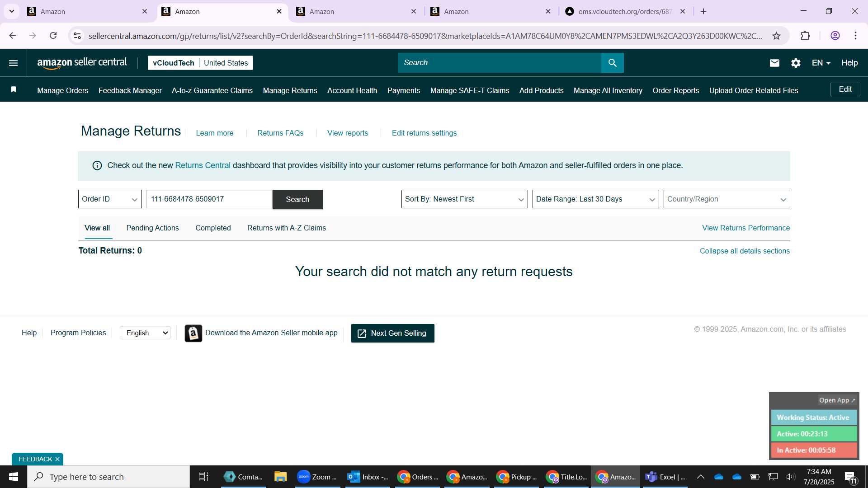Image resolution: width=868 pixels, height=488 pixels.
Task: Click the browser address bar URL
Action: pos(425,36)
